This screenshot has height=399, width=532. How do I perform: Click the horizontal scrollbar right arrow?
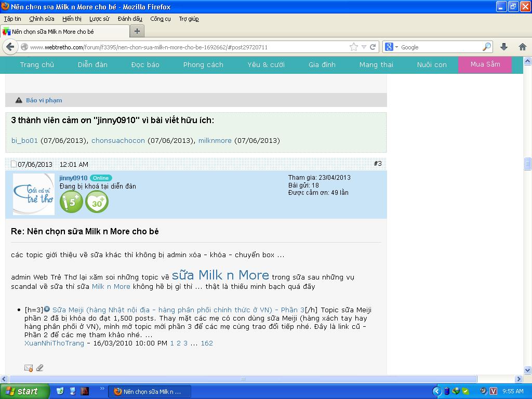pyautogui.click(x=518, y=379)
